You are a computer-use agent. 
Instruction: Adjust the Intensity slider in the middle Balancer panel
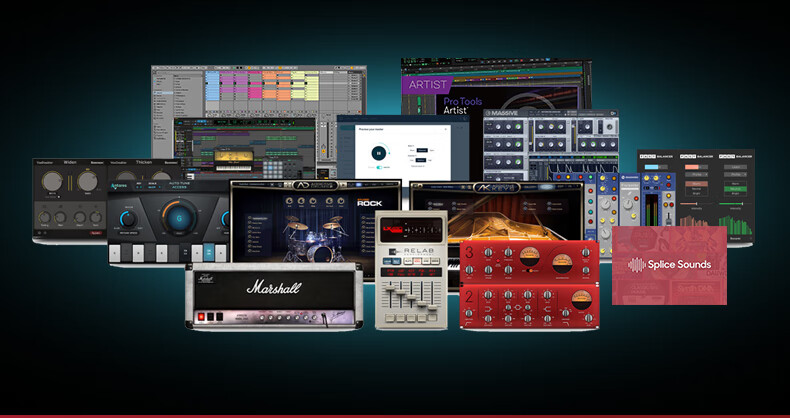(695, 203)
